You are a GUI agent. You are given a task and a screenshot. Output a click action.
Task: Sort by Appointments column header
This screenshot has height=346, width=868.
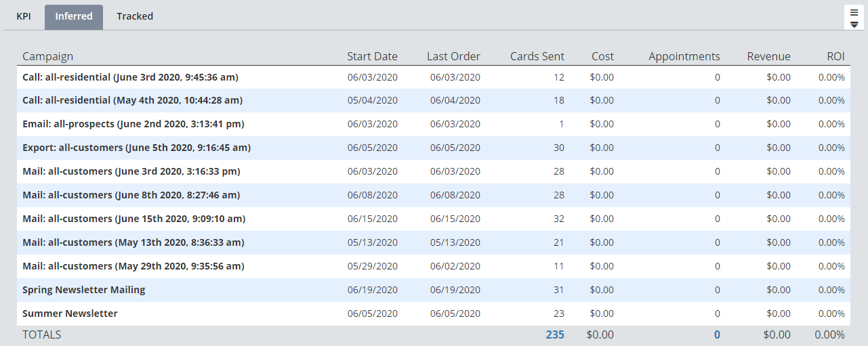[x=684, y=56]
